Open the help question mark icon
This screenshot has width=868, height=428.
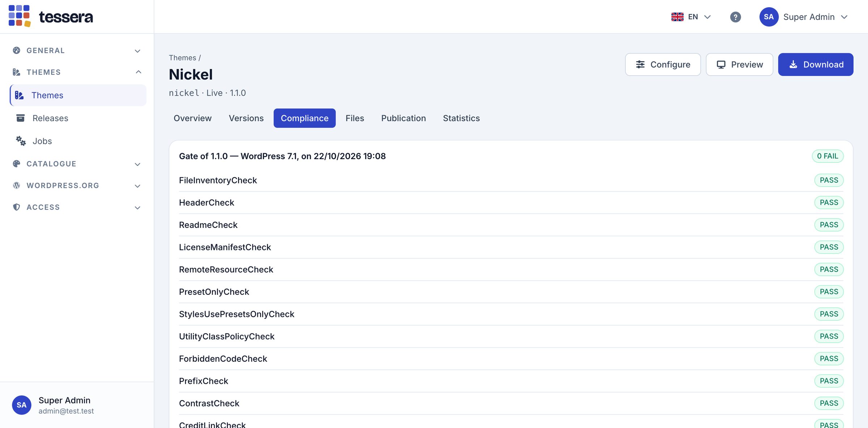pos(735,17)
